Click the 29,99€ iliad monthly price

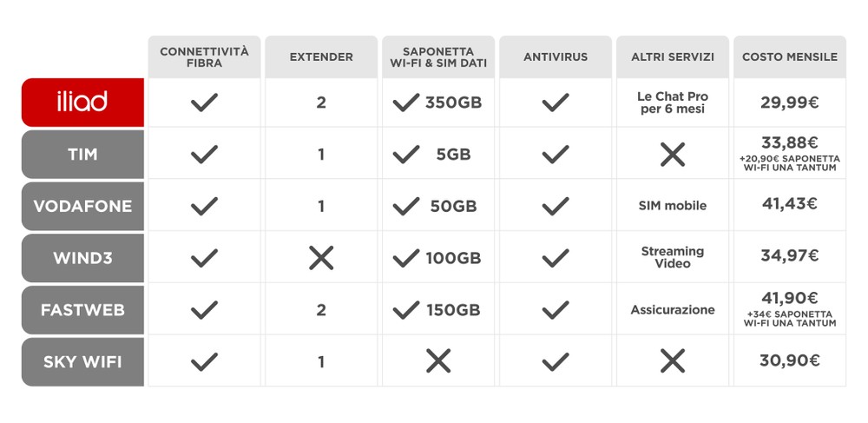pos(789,102)
